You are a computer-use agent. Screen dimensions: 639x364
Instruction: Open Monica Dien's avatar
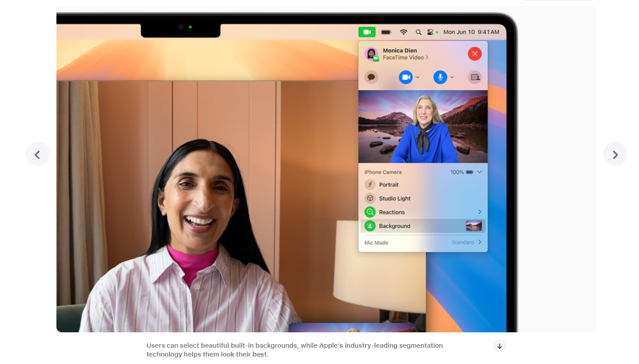tap(371, 54)
